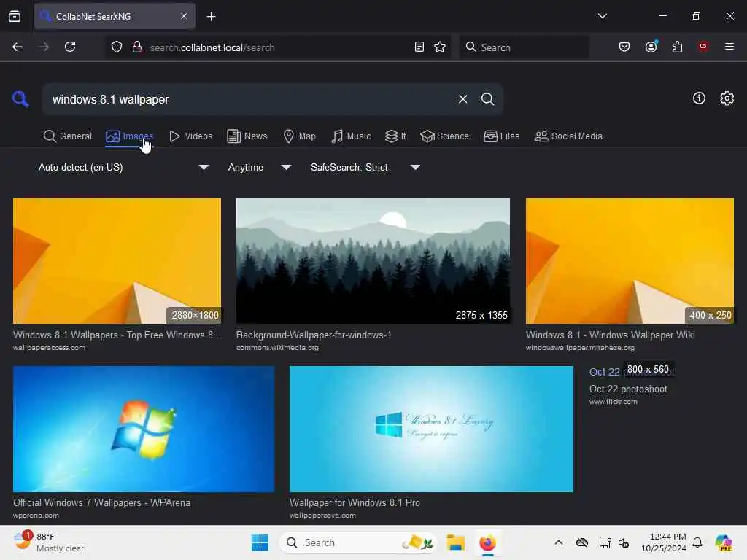Screen dimensions: 747x560
Task: Open Firefox account icon
Action: click(651, 47)
